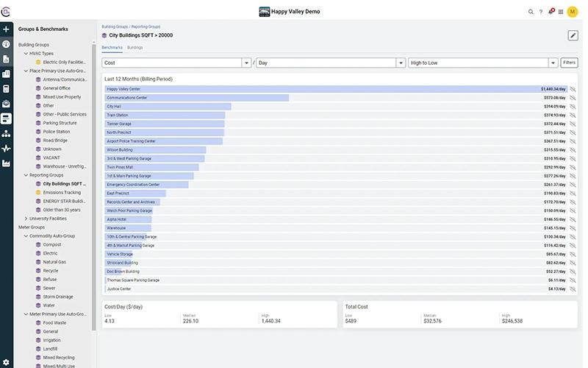Open the hierarchy tree icon in sidebar
The width and height of the screenshot is (588, 368).
(6, 134)
